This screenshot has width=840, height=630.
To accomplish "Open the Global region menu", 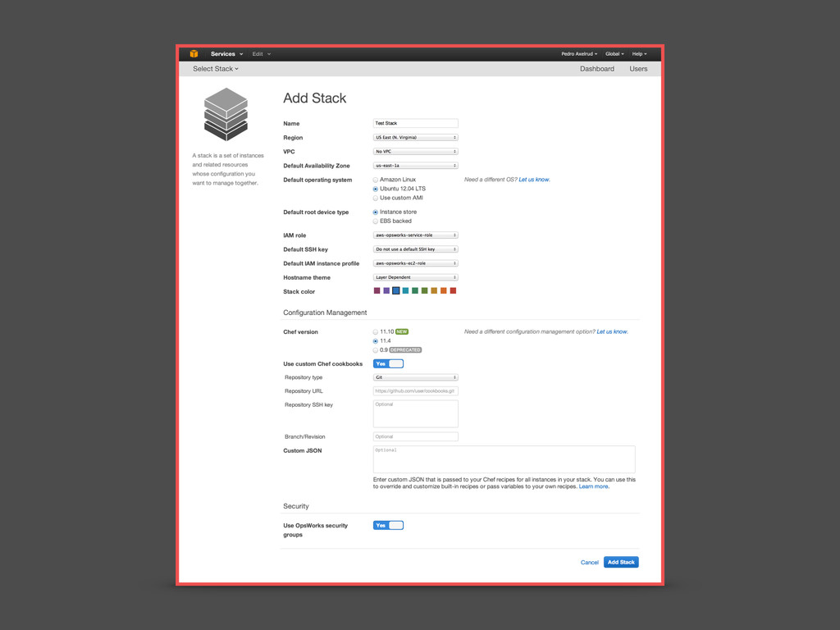I will (x=614, y=54).
